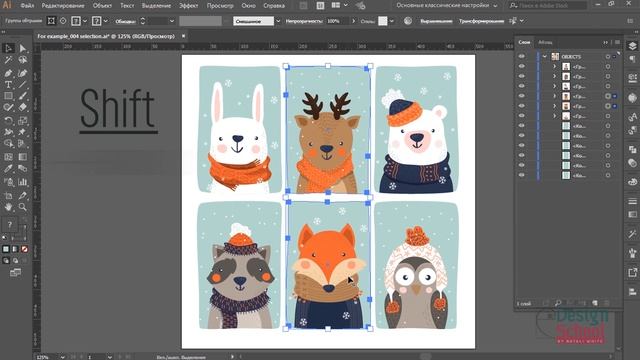Set paint to None (red slash) button
The image size is (640, 360).
pyautogui.click(x=24, y=249)
